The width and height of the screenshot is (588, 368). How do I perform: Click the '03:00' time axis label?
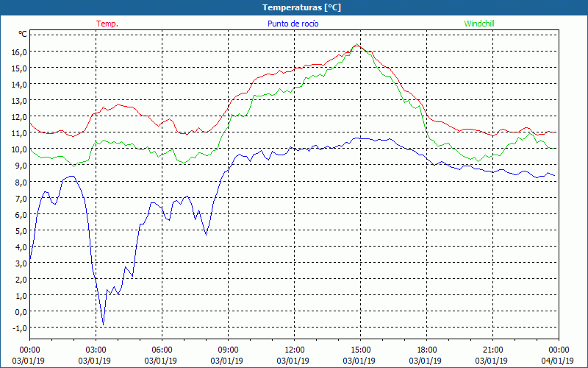click(x=96, y=350)
